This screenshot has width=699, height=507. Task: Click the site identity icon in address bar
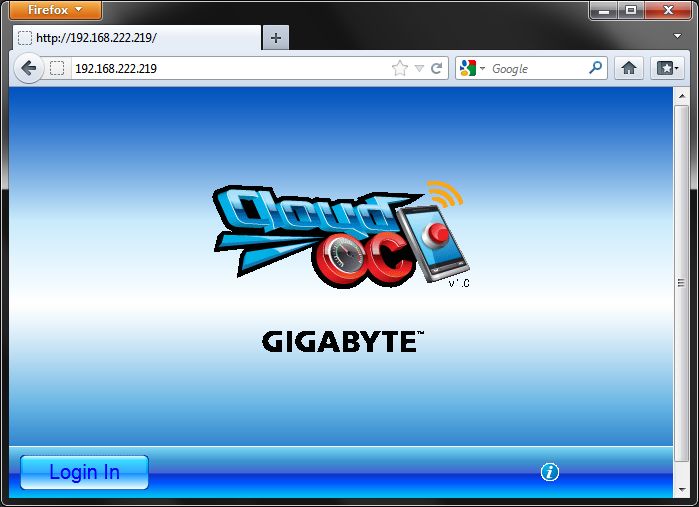point(57,68)
